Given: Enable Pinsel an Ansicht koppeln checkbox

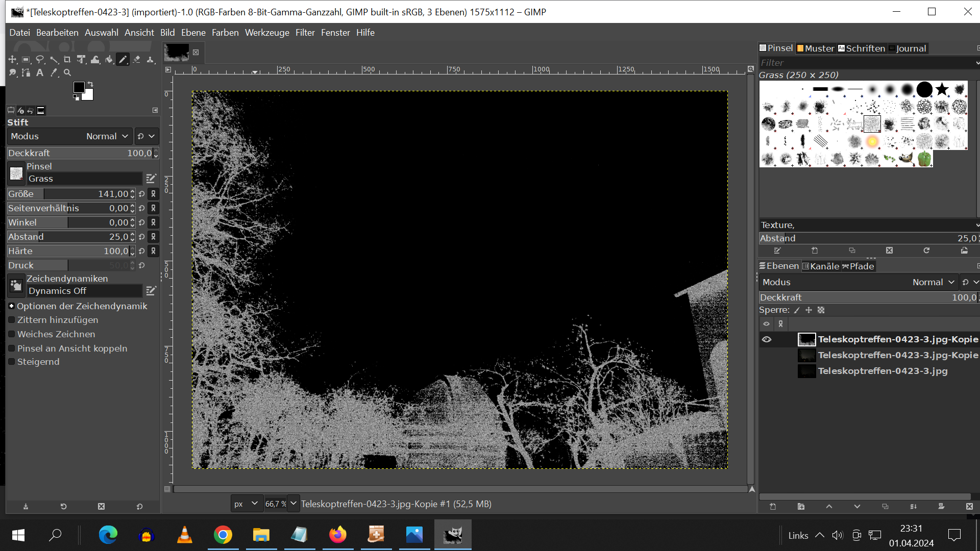Looking at the screenshot, I should [11, 348].
